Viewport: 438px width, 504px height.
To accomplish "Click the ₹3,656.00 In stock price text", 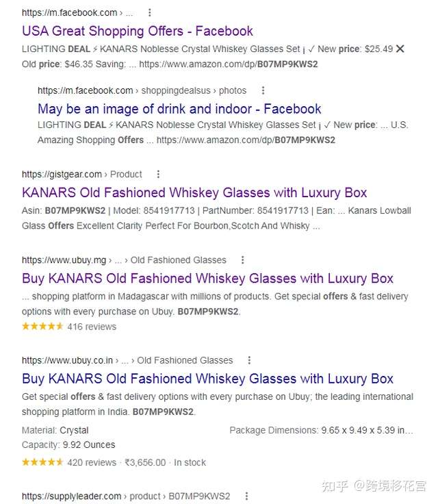I will pos(165,462).
